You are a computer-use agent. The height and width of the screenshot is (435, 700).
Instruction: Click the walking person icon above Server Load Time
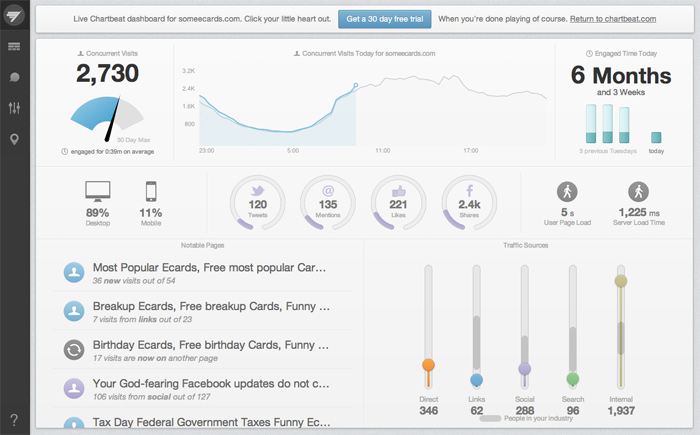[x=638, y=192]
